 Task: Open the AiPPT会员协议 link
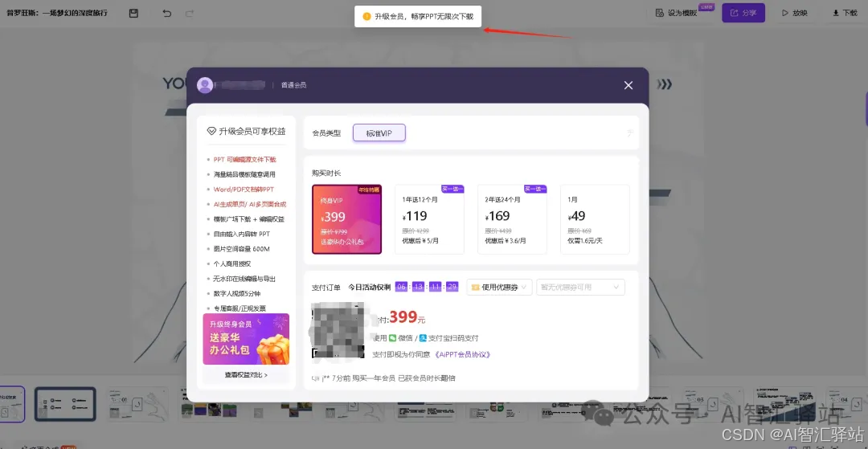[462, 354]
